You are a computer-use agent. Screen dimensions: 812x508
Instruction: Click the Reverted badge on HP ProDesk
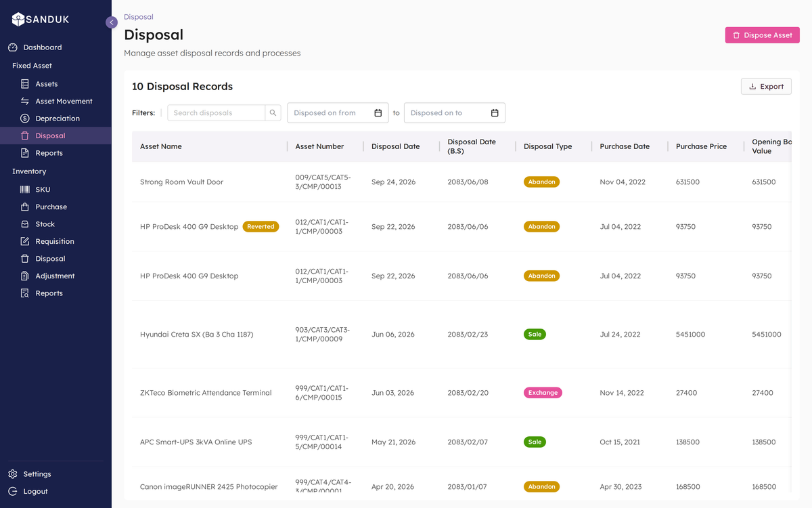(x=261, y=227)
